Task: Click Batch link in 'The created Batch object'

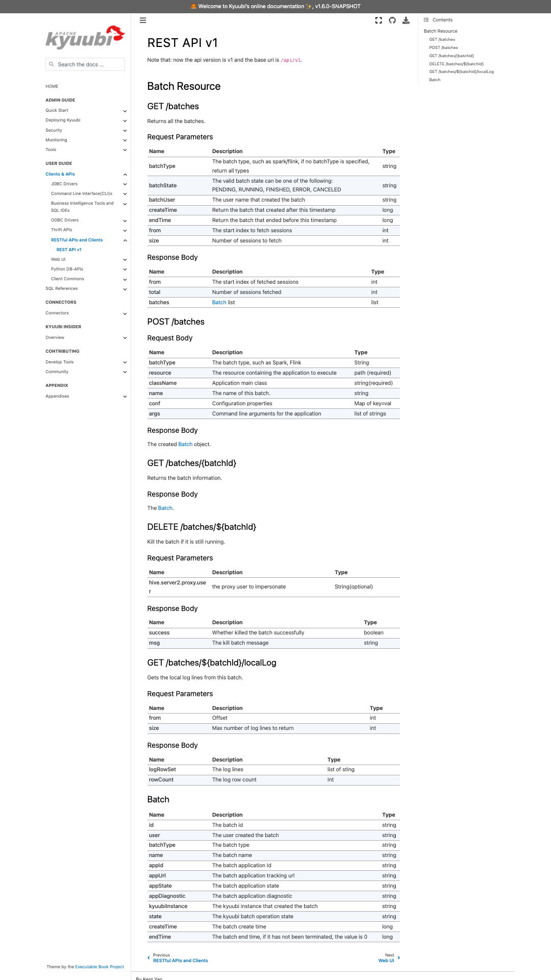Action: point(185,444)
